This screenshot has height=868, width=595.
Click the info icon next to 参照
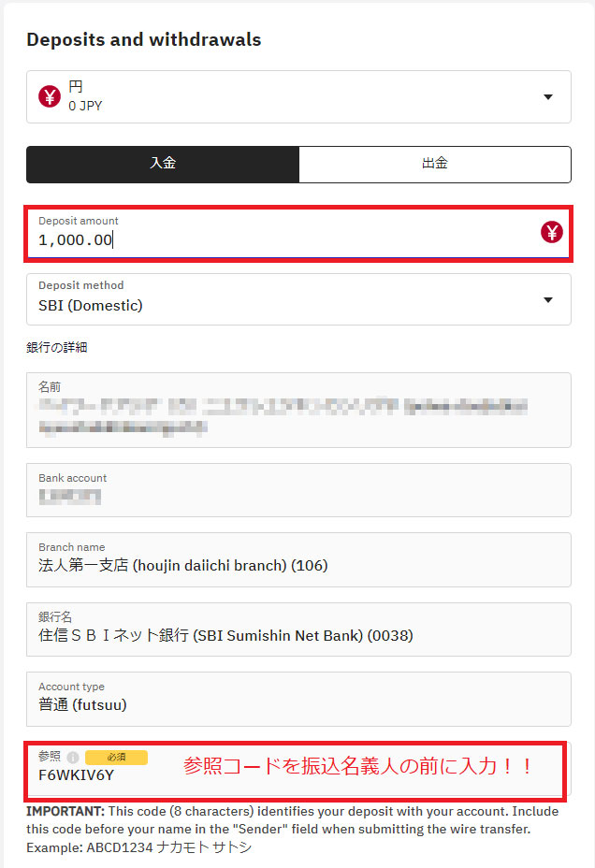point(73,757)
